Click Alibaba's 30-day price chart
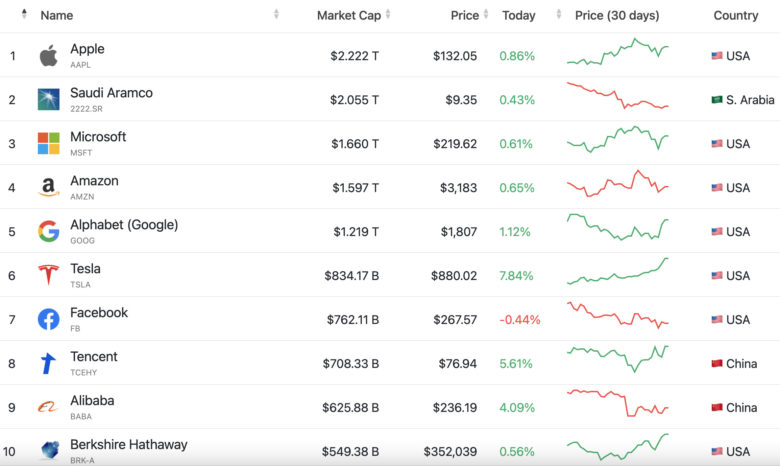This screenshot has height=466, width=780. 617,403
